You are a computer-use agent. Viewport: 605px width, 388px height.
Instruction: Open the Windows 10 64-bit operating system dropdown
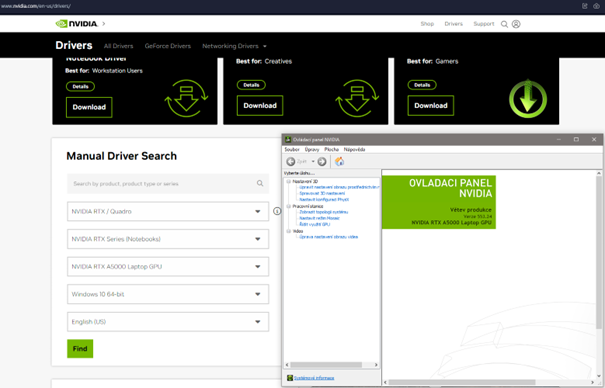pyautogui.click(x=168, y=294)
